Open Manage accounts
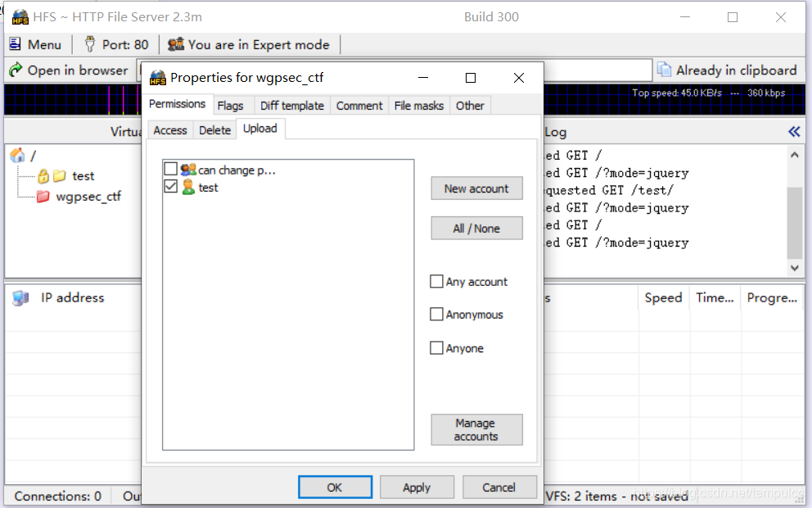The height and width of the screenshot is (508, 812). coord(476,429)
